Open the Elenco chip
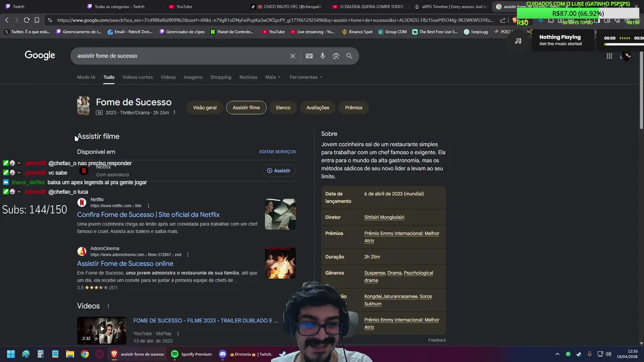644x362 pixels. pyautogui.click(x=283, y=108)
